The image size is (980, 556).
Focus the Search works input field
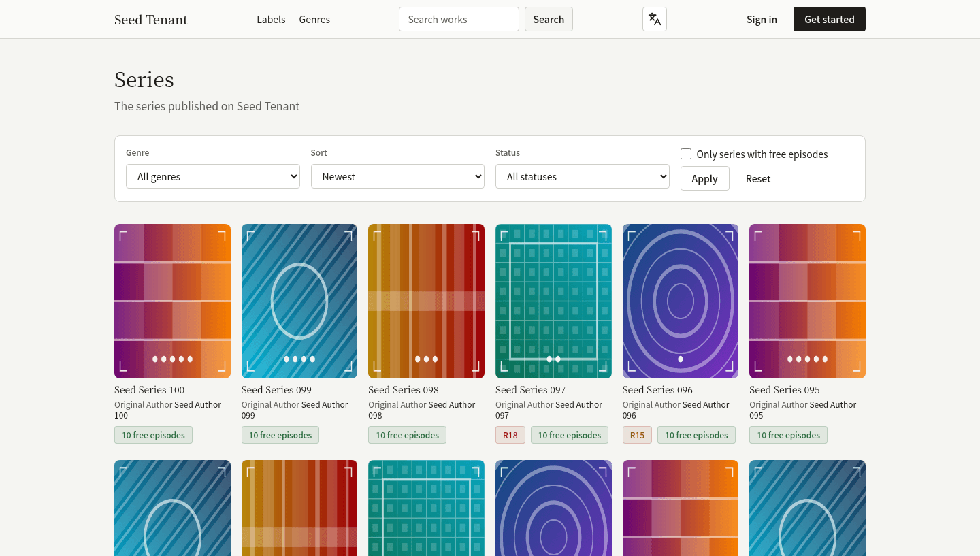[x=459, y=19]
